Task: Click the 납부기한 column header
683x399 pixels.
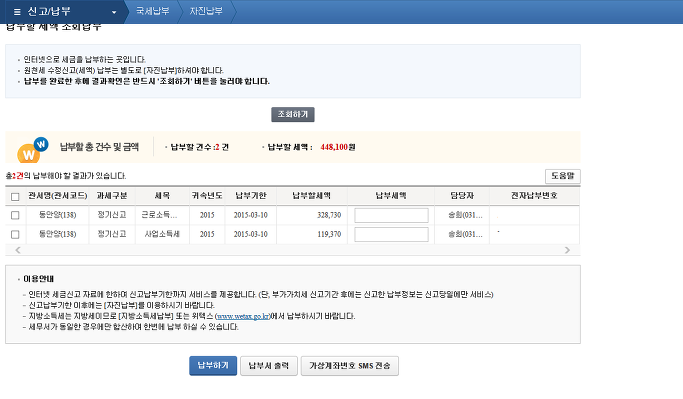Action: click(x=250, y=196)
